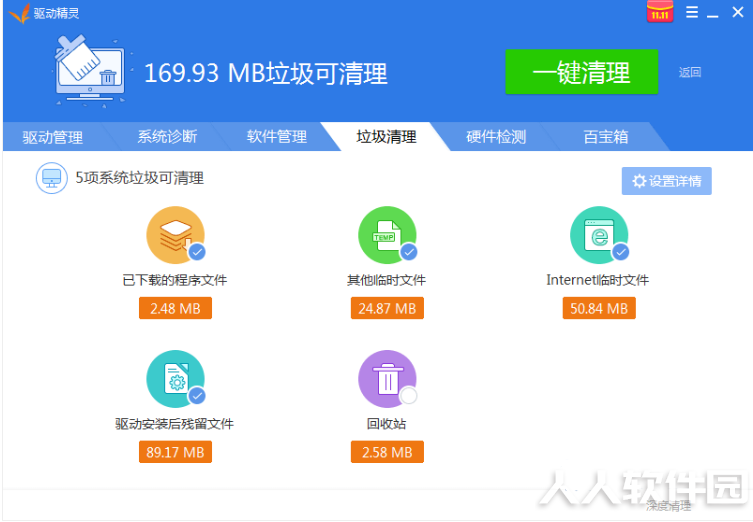Viewport: 753px width, 522px height.
Task: Check the empty 回收站 selection badge
Action: coord(409,396)
